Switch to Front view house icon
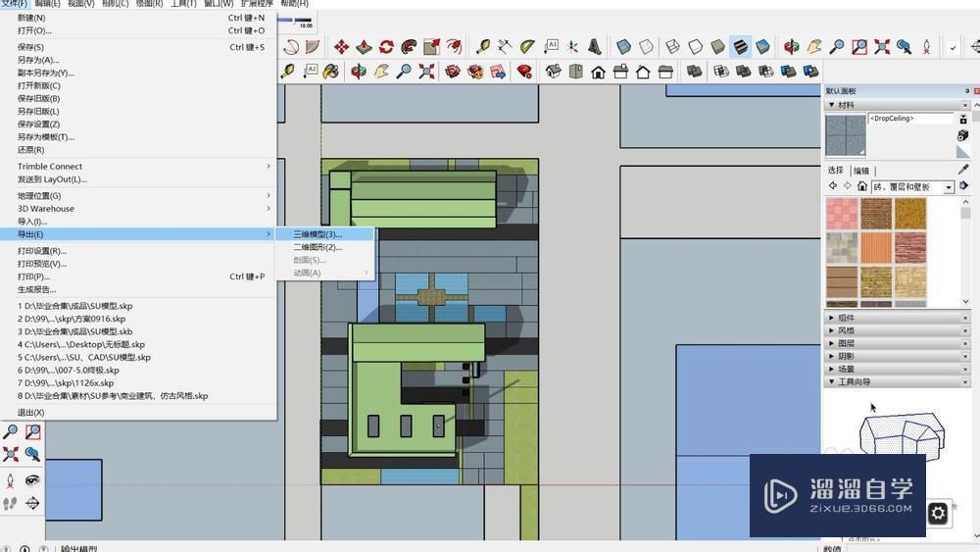The width and height of the screenshot is (980, 552). [598, 72]
